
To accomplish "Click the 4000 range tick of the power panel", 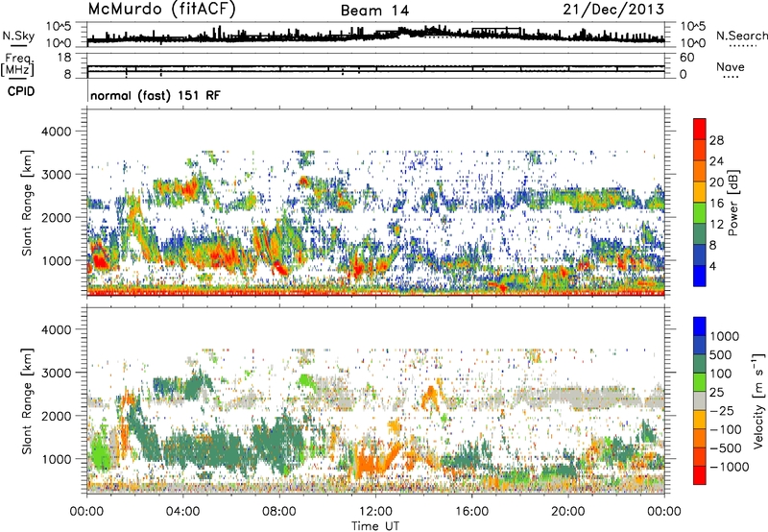I will [56, 132].
